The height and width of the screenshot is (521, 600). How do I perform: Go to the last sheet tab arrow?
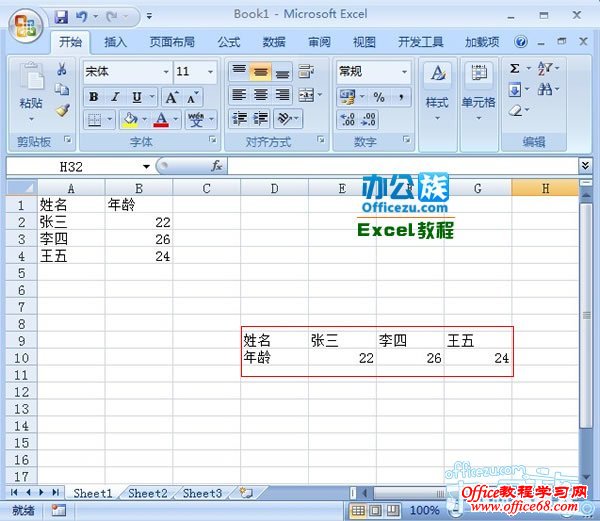55,492
